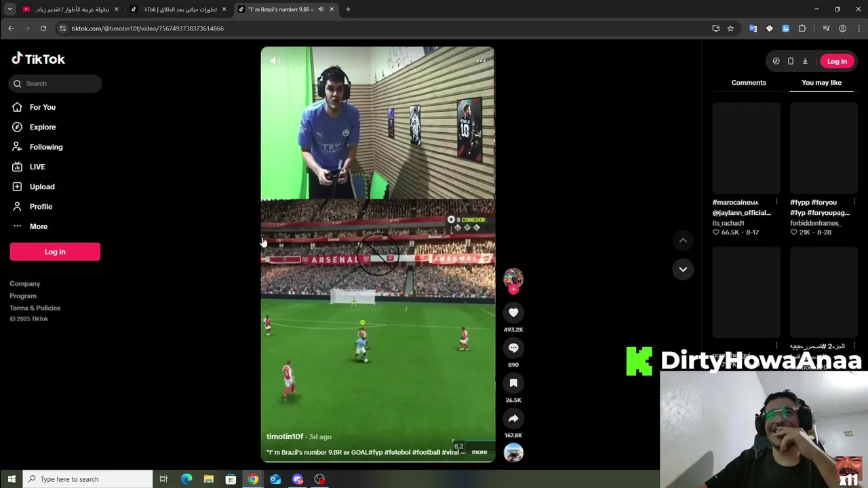Click the Log in button at top right
Screen dimensions: 868x488
(x=837, y=61)
